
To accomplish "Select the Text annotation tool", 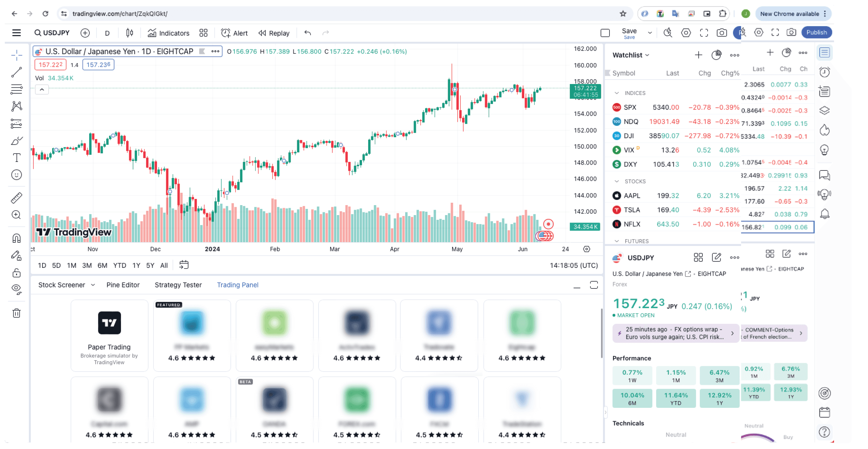I will (16, 158).
